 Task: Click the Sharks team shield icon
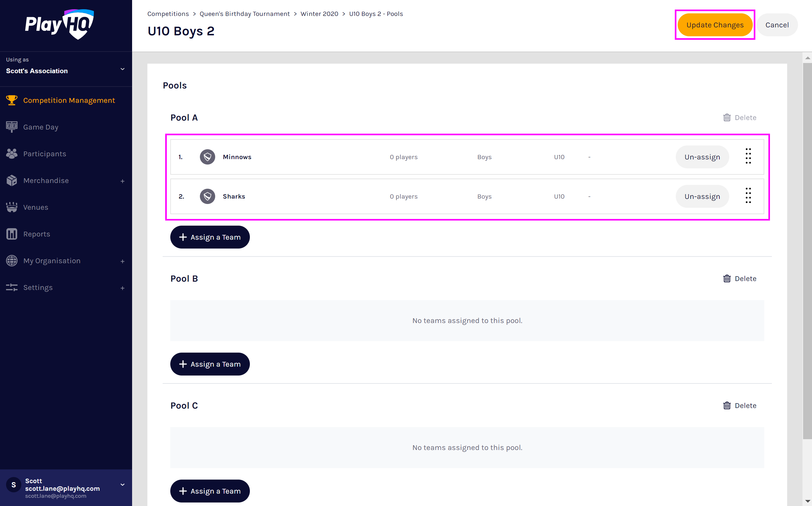point(208,196)
